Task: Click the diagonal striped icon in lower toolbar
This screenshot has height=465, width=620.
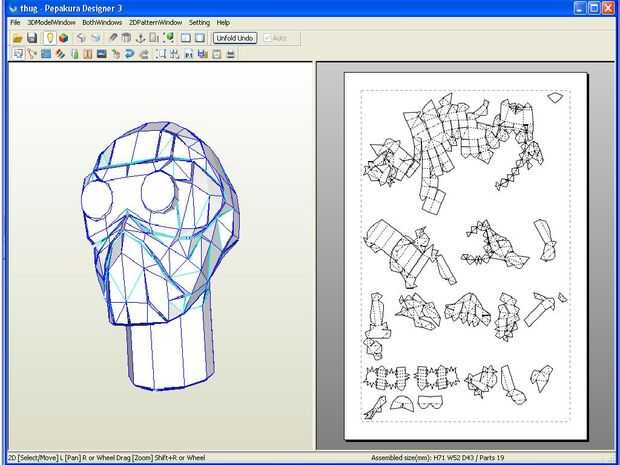Action: coord(60,53)
